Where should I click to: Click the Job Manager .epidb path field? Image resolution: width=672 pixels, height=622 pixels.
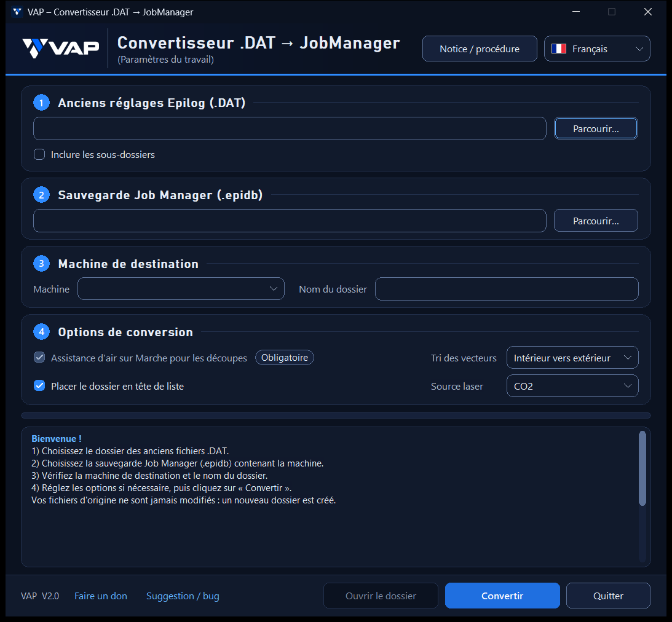(x=290, y=221)
